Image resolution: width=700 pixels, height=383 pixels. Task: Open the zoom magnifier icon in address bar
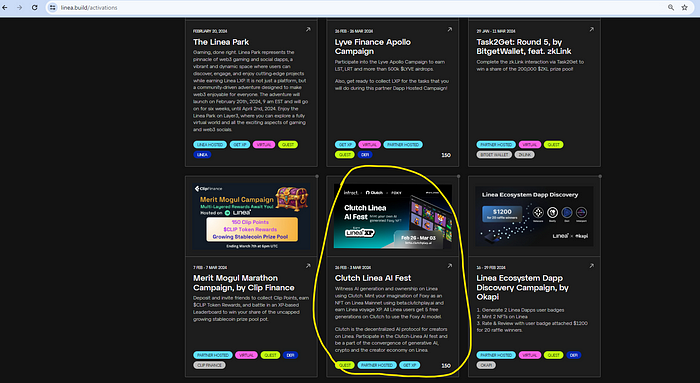[671, 8]
